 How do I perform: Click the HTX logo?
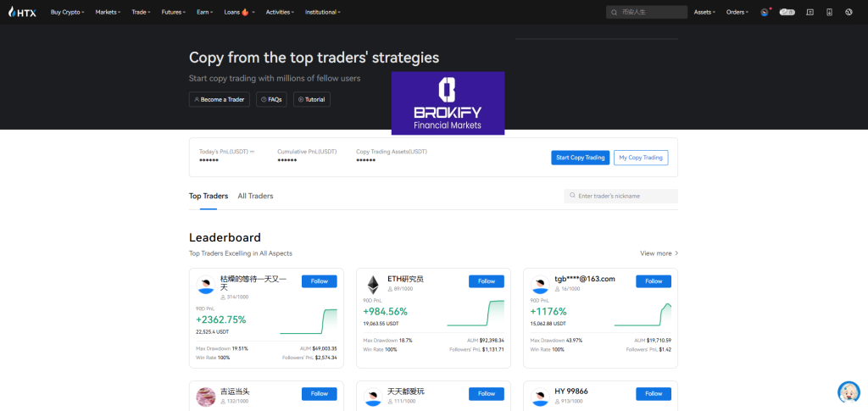[22, 12]
